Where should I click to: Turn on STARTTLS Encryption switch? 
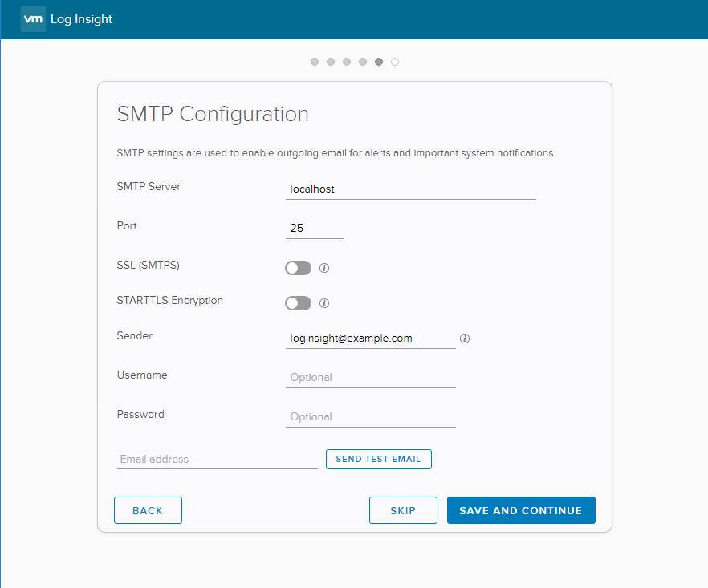point(298,303)
